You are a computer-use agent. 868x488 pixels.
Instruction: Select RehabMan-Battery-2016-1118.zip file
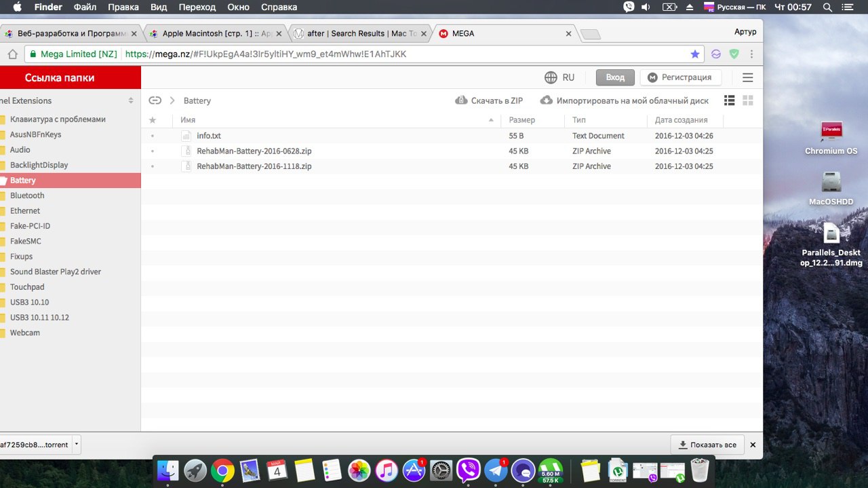452,166
